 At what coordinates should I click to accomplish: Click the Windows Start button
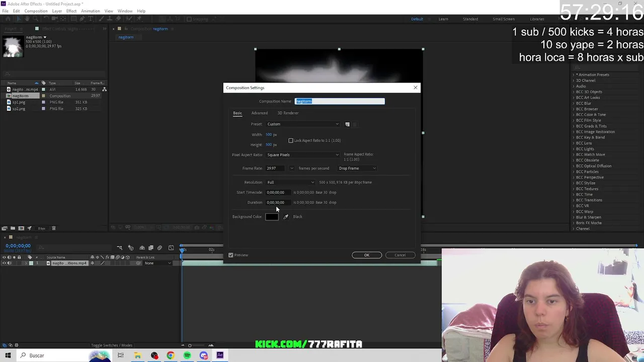click(8, 355)
